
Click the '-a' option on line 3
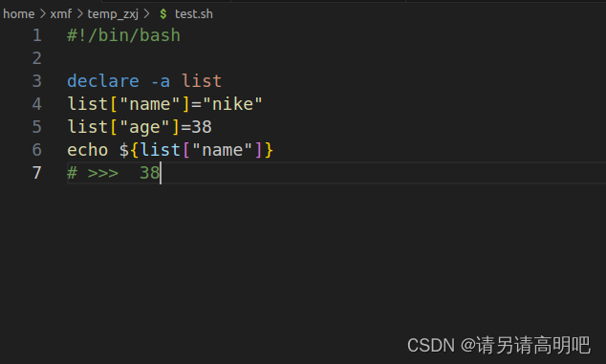(160, 81)
